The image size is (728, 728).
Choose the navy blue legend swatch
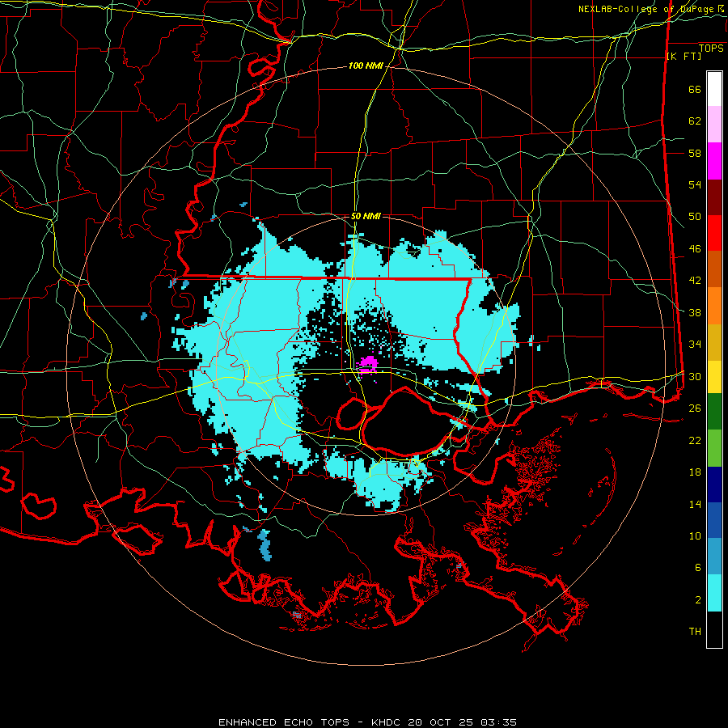[714, 485]
